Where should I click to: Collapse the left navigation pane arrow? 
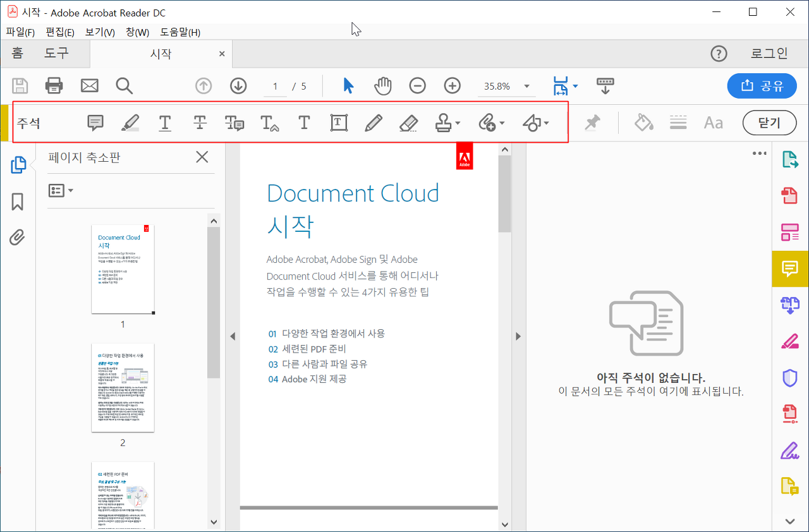click(x=233, y=336)
